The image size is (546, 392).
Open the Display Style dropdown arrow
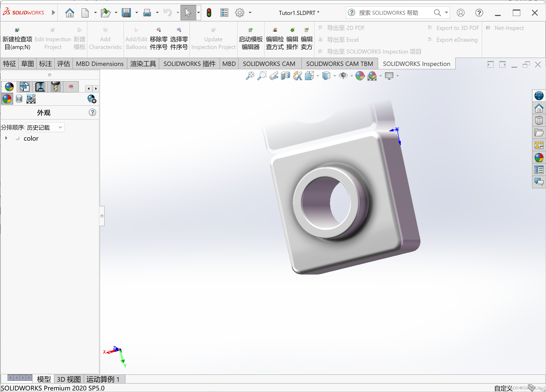(335, 76)
